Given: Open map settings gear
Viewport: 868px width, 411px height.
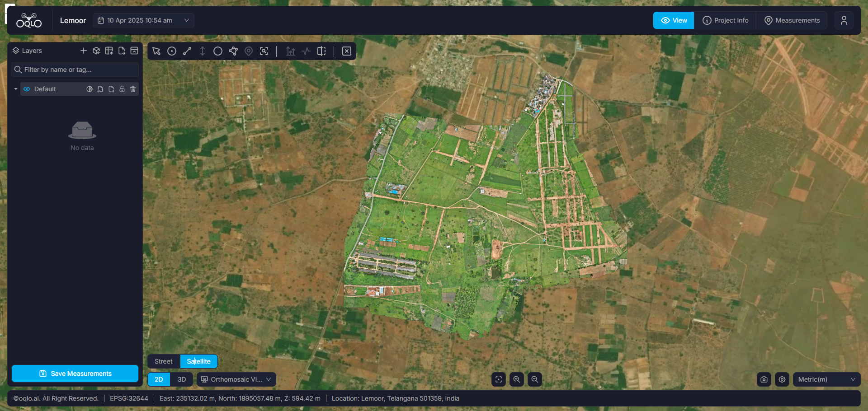Looking at the screenshot, I should 782,379.
